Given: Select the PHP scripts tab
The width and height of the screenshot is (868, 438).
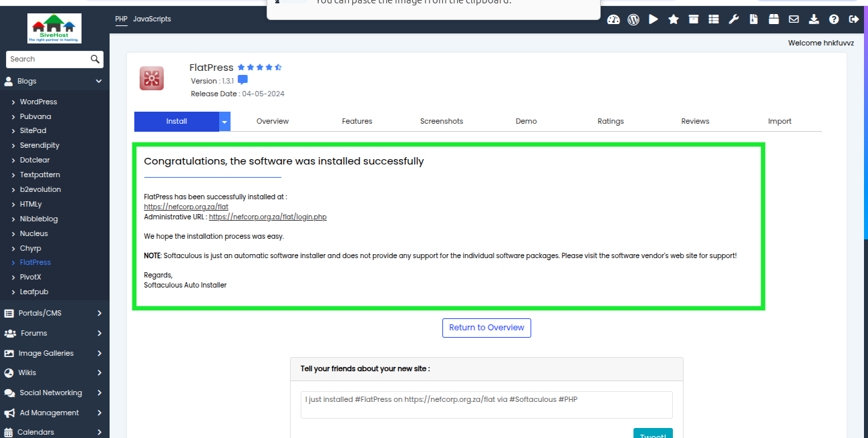Looking at the screenshot, I should [x=121, y=19].
